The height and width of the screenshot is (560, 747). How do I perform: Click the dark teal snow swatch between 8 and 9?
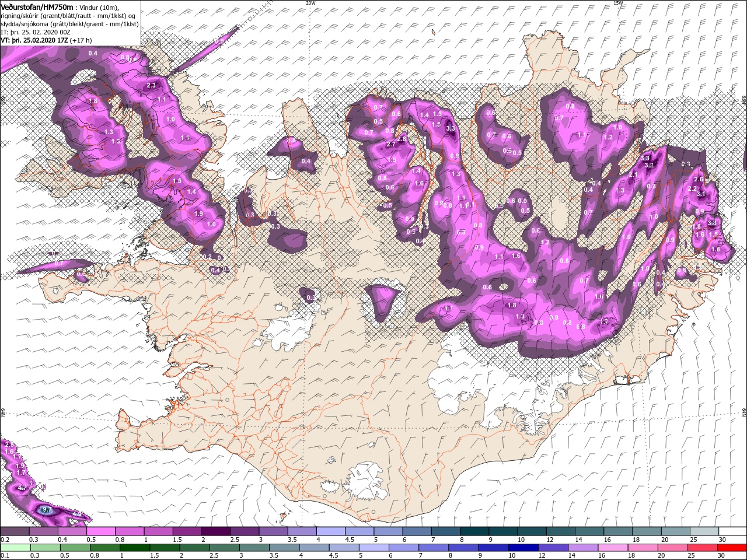474,531
